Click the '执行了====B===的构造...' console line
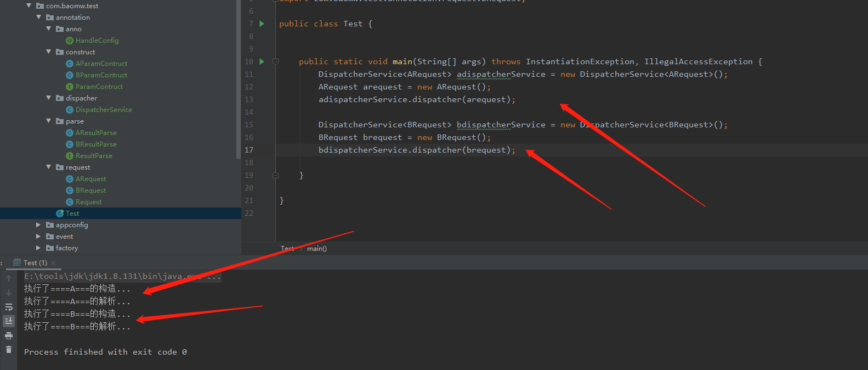This screenshot has height=370, width=868. coord(77,314)
